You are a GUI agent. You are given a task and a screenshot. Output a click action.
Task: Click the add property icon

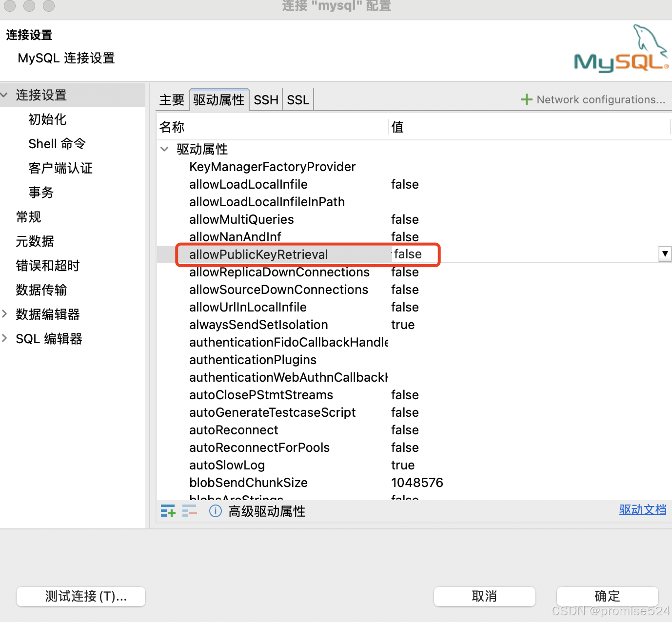[168, 511]
